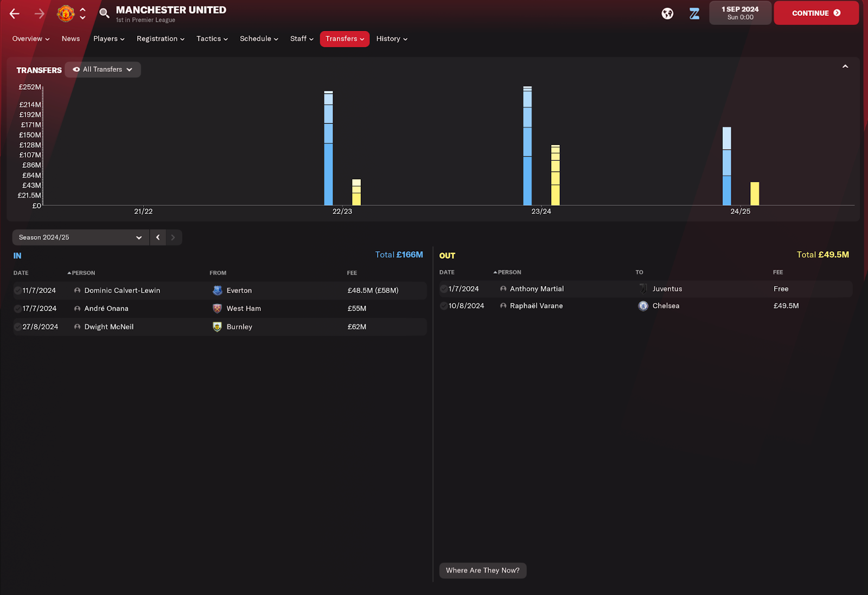This screenshot has height=595, width=868.
Task: Click the 22/23 yellow outgoing transfers bar
Action: (356, 192)
